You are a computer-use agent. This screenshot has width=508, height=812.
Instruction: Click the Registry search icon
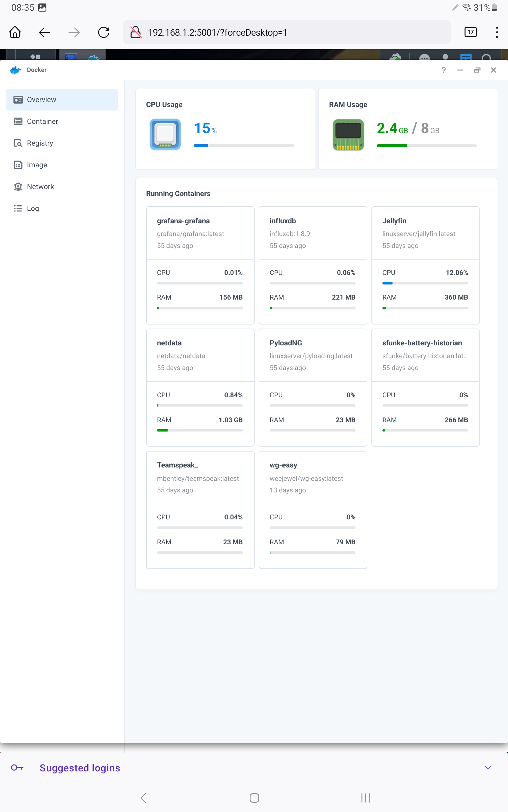tap(18, 143)
